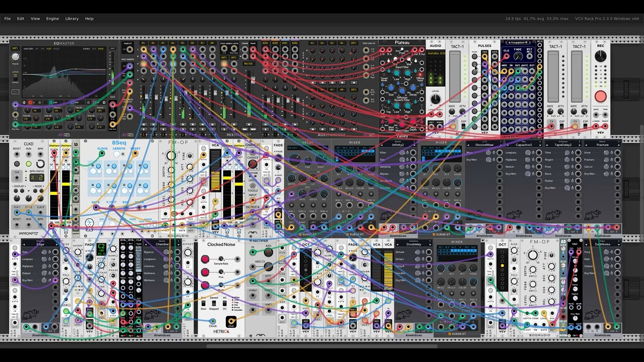Click the Bigness knob on Chamber module
This screenshot has width=644, height=362.
click(x=166, y=252)
